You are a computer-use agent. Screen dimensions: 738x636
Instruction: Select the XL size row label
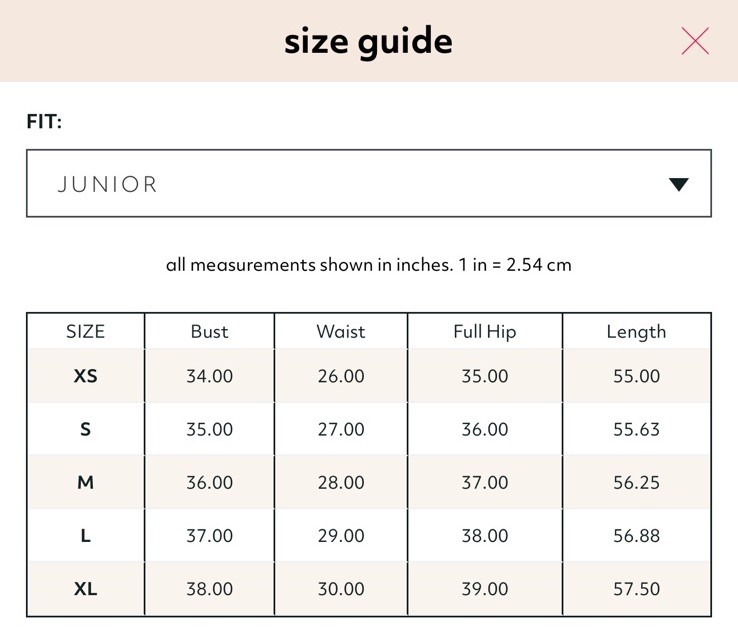pos(85,588)
